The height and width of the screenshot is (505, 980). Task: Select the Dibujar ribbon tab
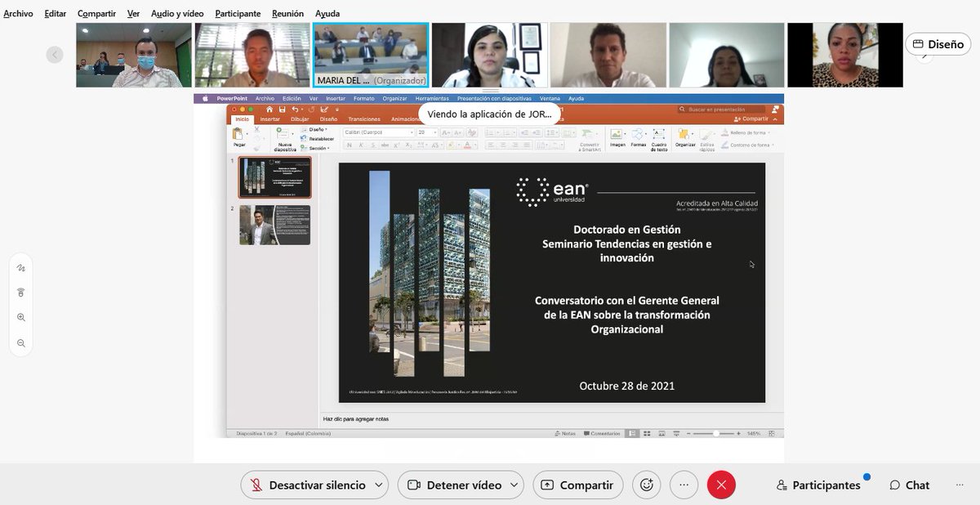point(300,118)
